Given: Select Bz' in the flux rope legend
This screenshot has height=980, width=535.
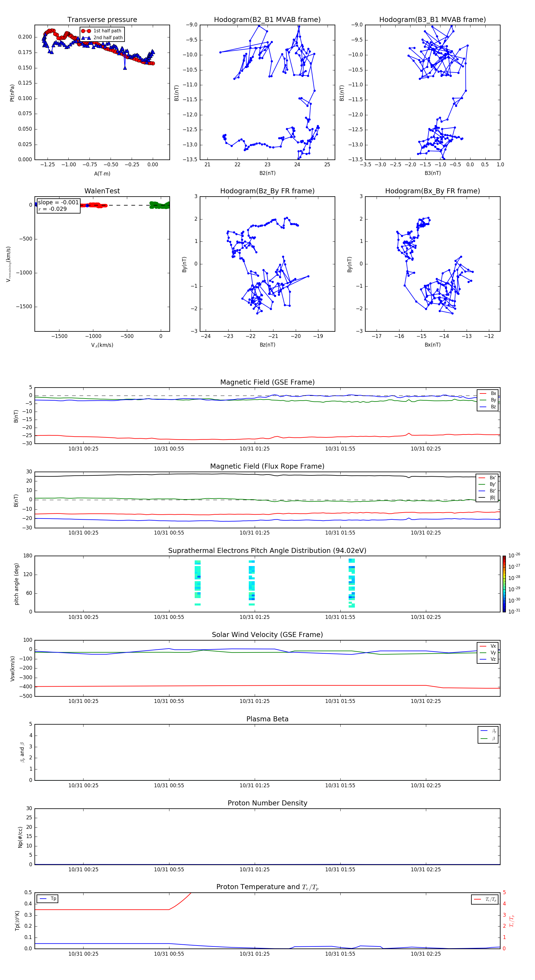Looking at the screenshot, I should [x=487, y=491].
